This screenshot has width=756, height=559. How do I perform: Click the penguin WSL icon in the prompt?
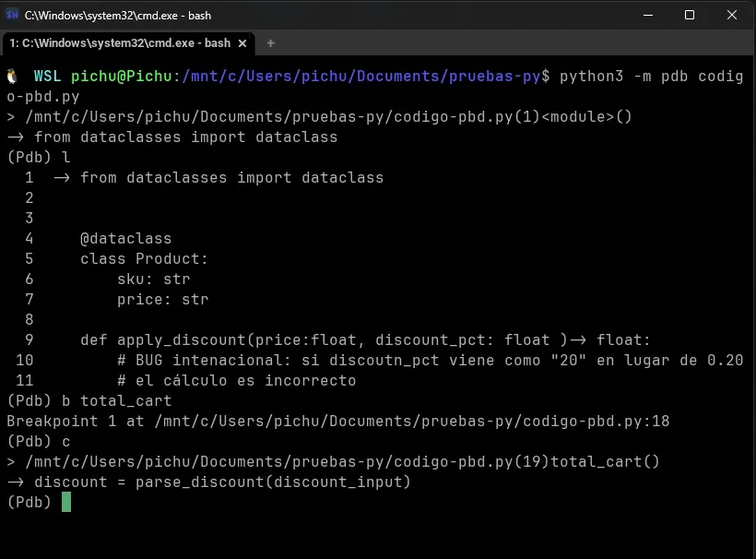coord(13,77)
